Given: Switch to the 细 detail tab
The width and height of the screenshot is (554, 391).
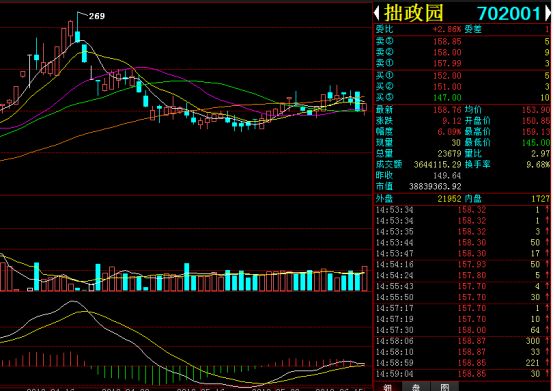Looking at the screenshot, I should point(388,387).
